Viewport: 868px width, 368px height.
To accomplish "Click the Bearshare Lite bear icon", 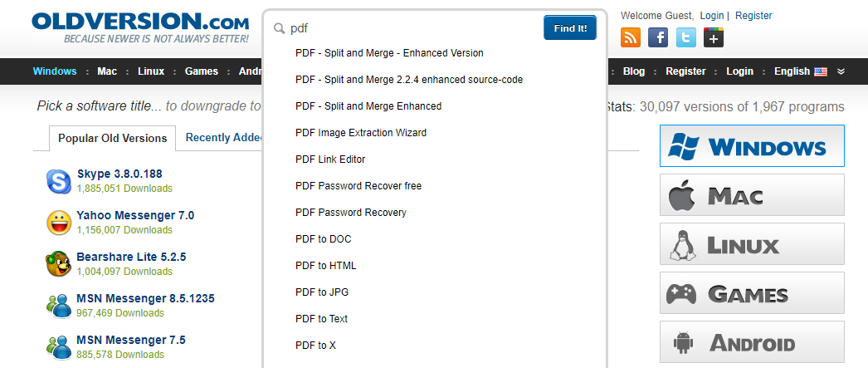I will [58, 264].
